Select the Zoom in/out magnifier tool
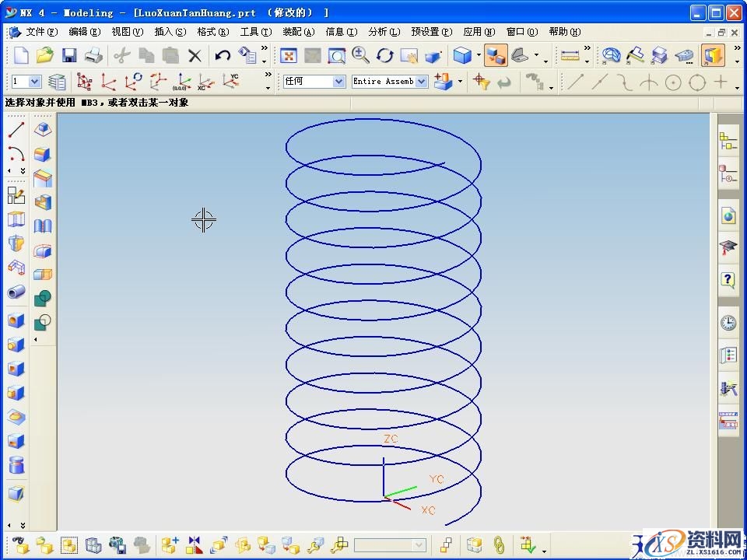 pyautogui.click(x=360, y=55)
